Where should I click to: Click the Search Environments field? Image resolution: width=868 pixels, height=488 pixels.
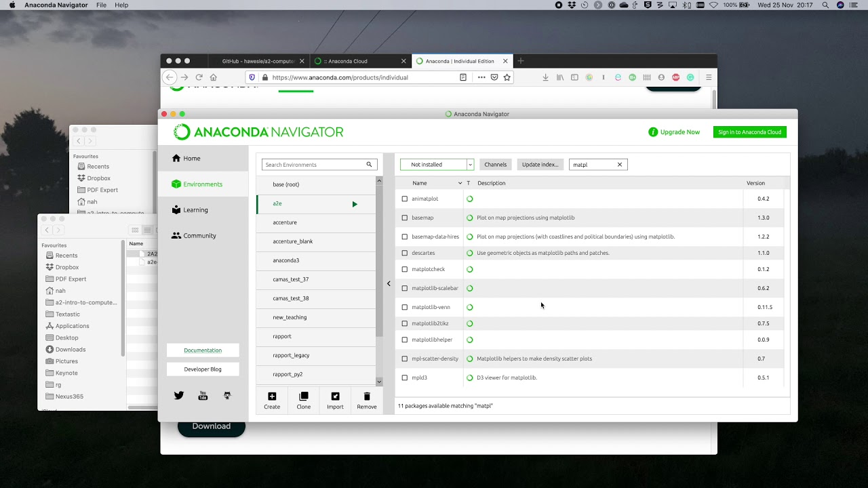point(320,165)
